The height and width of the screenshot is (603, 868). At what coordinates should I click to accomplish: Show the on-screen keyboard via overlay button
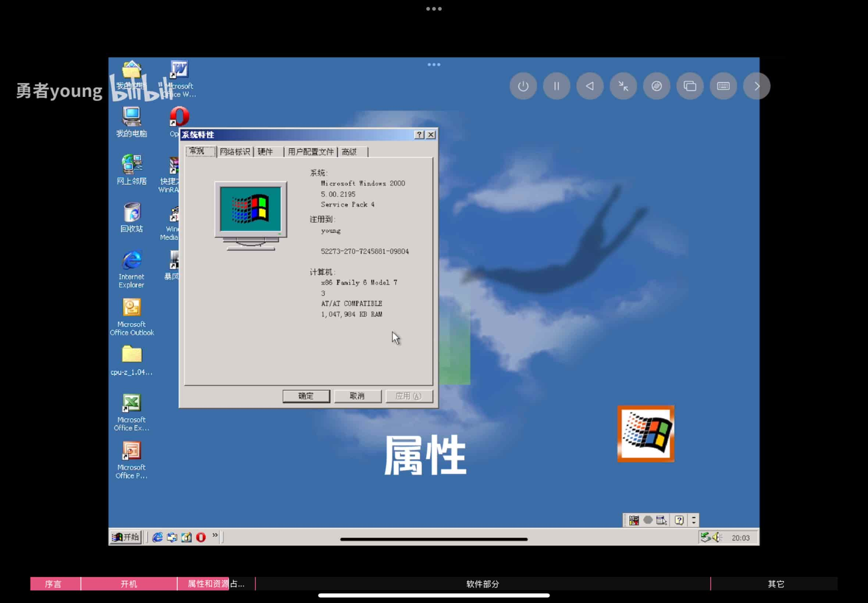pyautogui.click(x=723, y=86)
